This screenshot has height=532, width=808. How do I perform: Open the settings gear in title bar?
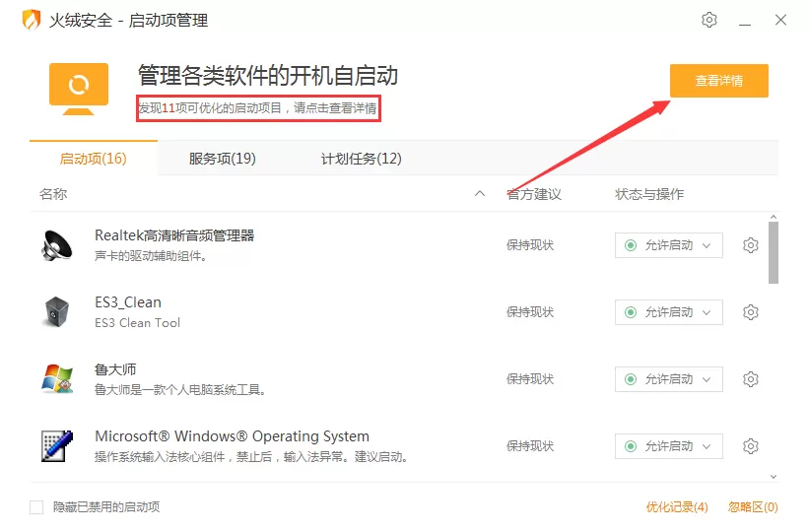pyautogui.click(x=709, y=20)
